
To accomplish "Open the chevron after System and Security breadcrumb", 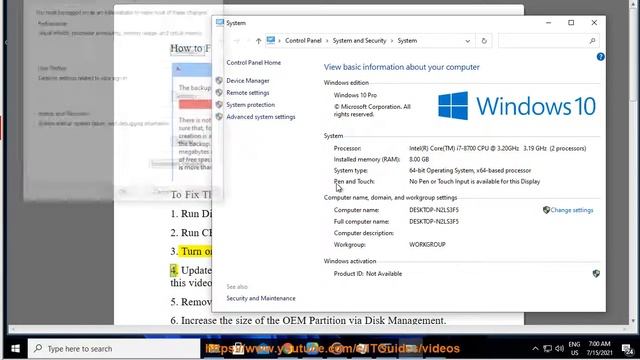I will pos(392,41).
